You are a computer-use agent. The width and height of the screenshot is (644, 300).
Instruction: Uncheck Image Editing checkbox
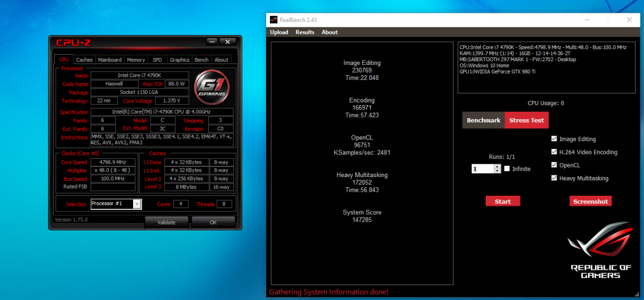[554, 139]
